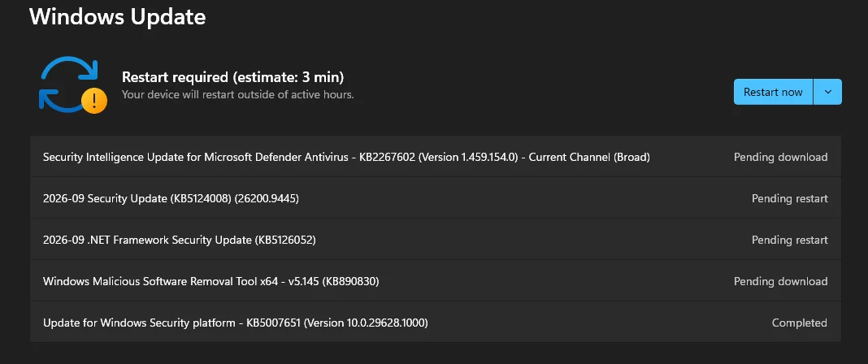
Task: Click Pending restart status for KB5126052
Action: pos(789,240)
